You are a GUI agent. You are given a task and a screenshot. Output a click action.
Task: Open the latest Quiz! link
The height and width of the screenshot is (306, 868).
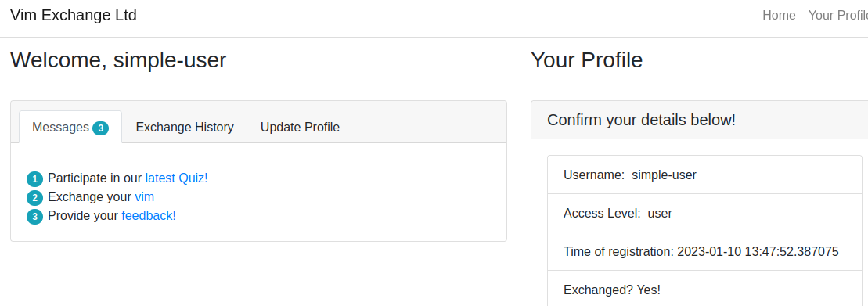tap(177, 178)
